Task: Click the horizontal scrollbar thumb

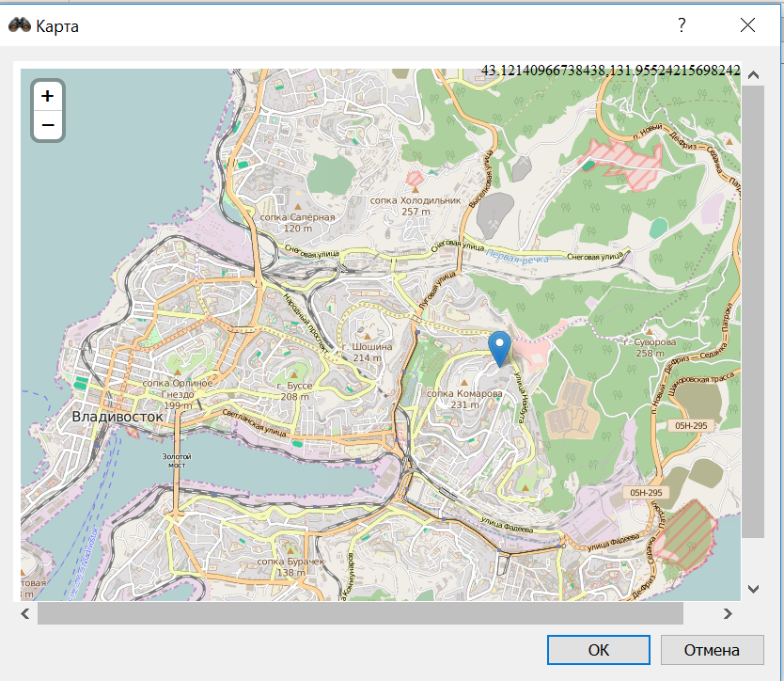Action: tap(360, 613)
